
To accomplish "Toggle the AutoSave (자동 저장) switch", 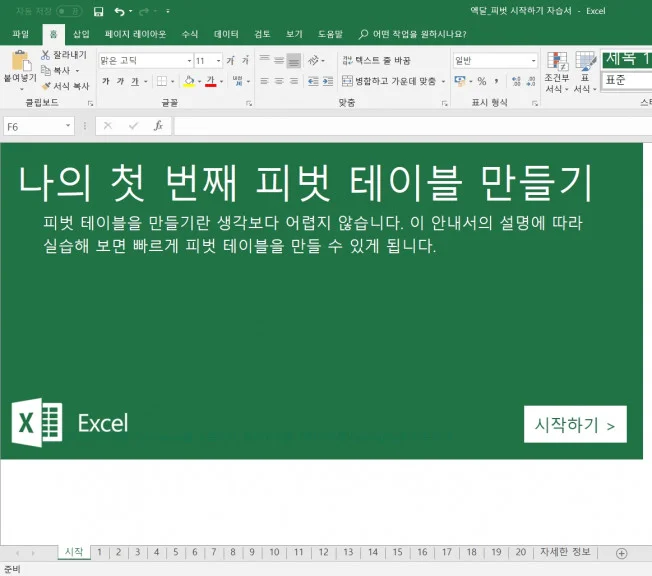I will tap(69, 11).
